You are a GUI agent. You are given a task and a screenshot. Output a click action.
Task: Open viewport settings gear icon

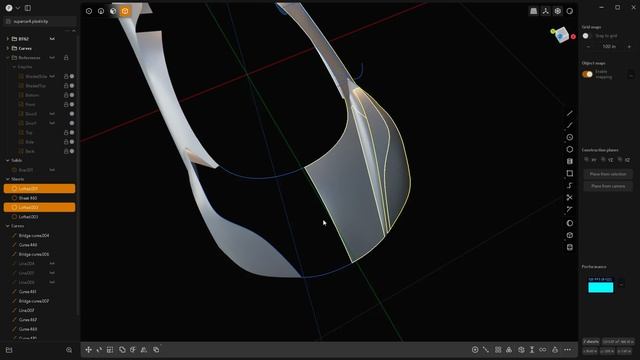pos(558,11)
